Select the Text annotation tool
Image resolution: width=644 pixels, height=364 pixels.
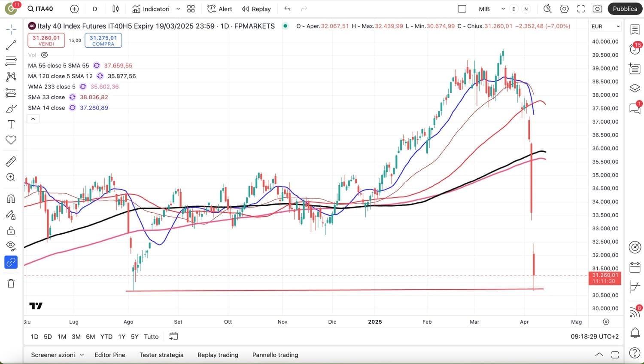[x=11, y=125]
